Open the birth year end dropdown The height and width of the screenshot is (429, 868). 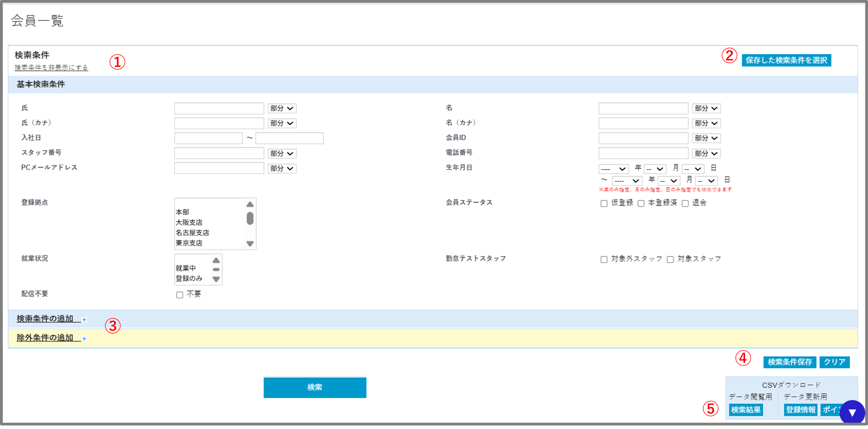[627, 181]
